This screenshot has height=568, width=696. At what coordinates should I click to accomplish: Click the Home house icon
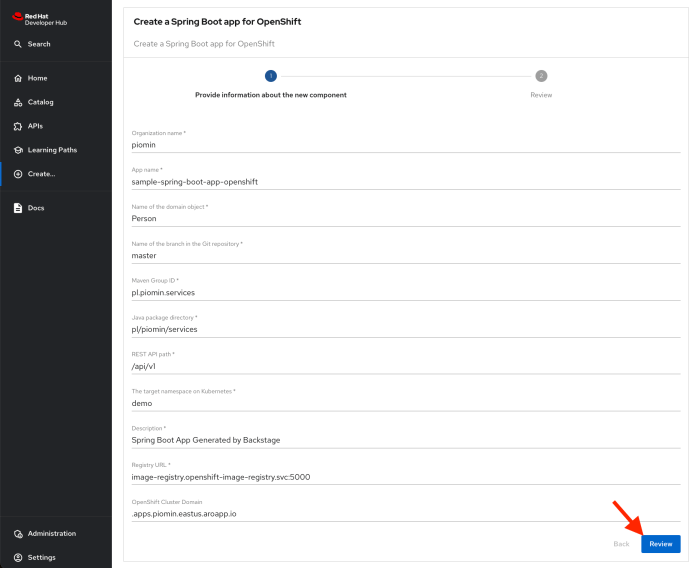pyautogui.click(x=18, y=78)
